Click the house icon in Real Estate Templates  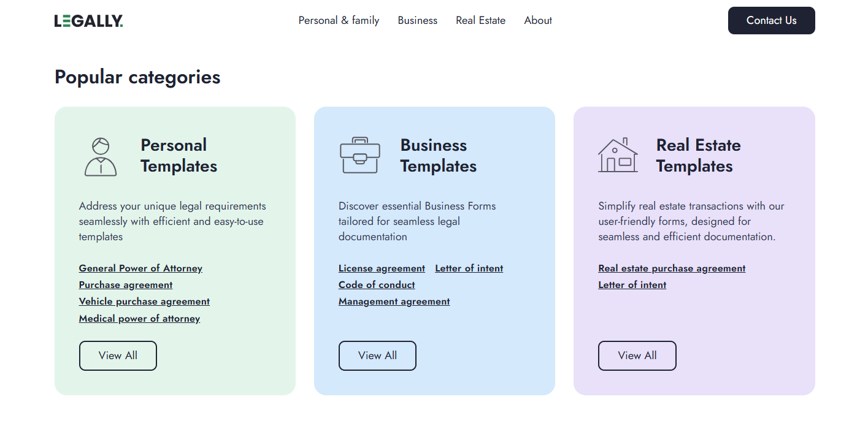(618, 156)
